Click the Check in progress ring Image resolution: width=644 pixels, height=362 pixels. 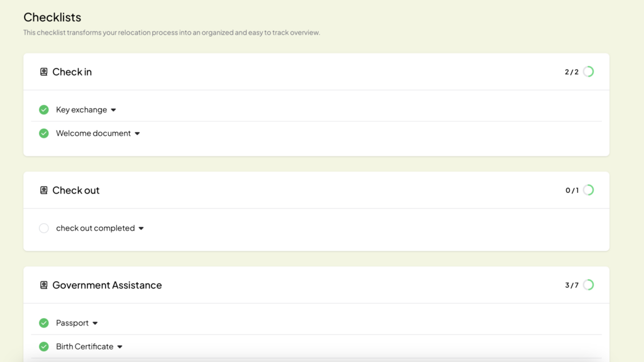coord(589,72)
